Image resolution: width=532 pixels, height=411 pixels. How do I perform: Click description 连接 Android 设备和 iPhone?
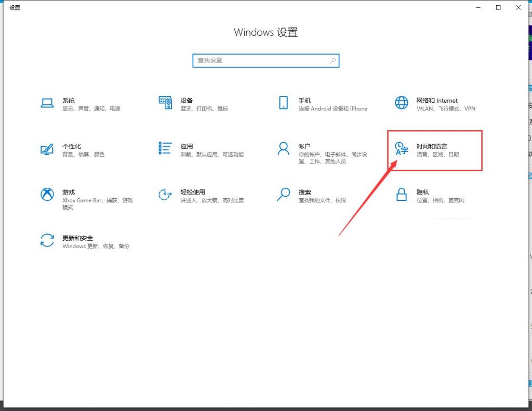[x=333, y=109]
